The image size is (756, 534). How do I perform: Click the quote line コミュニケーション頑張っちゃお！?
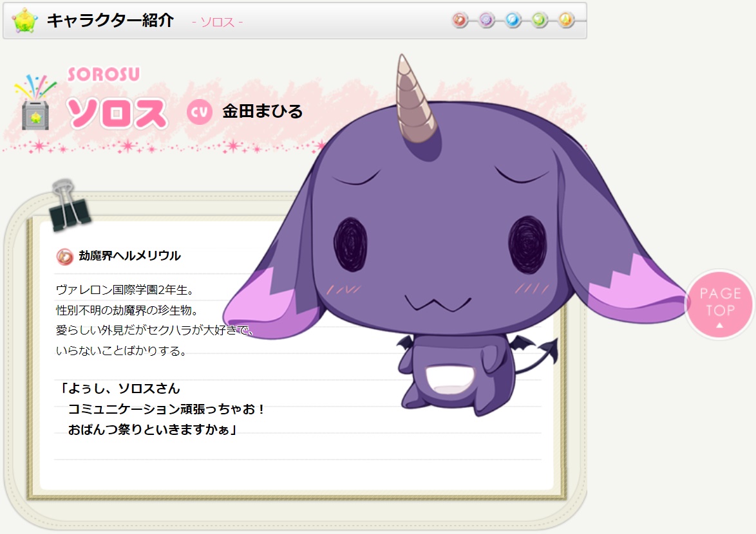pos(167,409)
